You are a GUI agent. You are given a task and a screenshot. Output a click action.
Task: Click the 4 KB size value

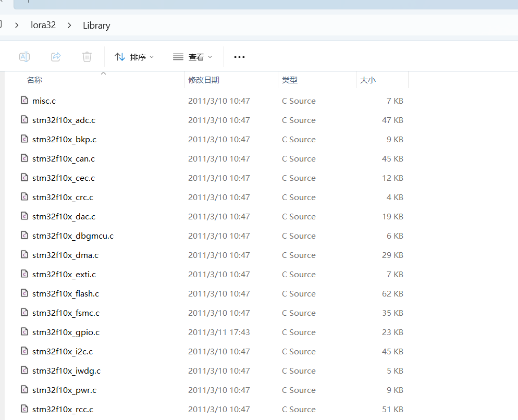click(x=395, y=197)
